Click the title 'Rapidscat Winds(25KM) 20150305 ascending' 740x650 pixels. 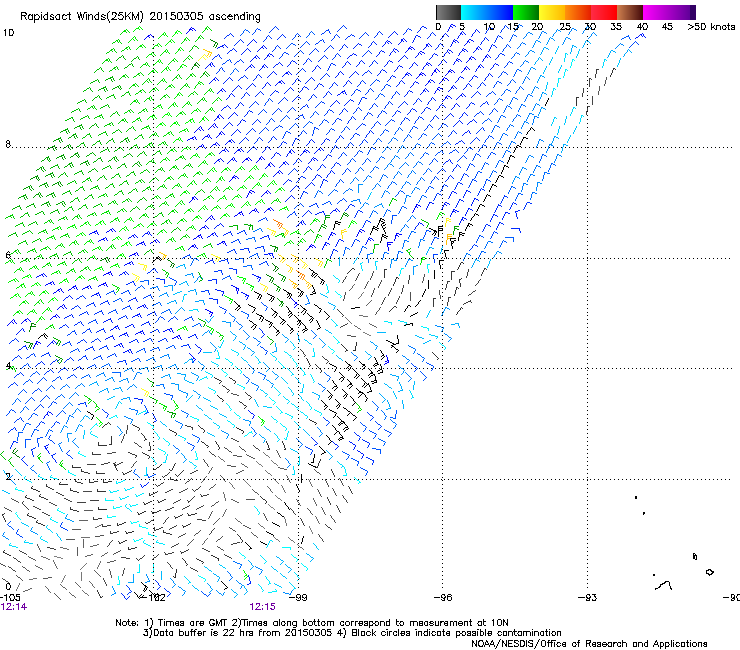pos(140,17)
